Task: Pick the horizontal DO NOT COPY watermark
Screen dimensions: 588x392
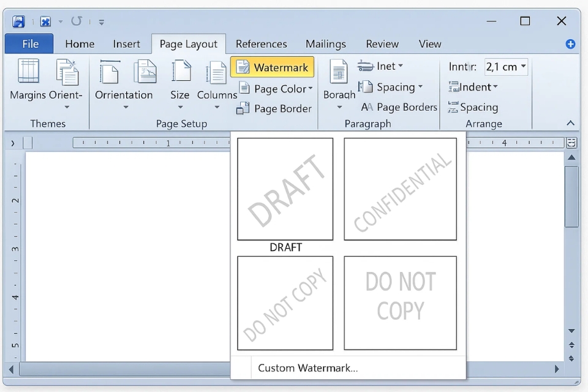Action: click(x=400, y=303)
